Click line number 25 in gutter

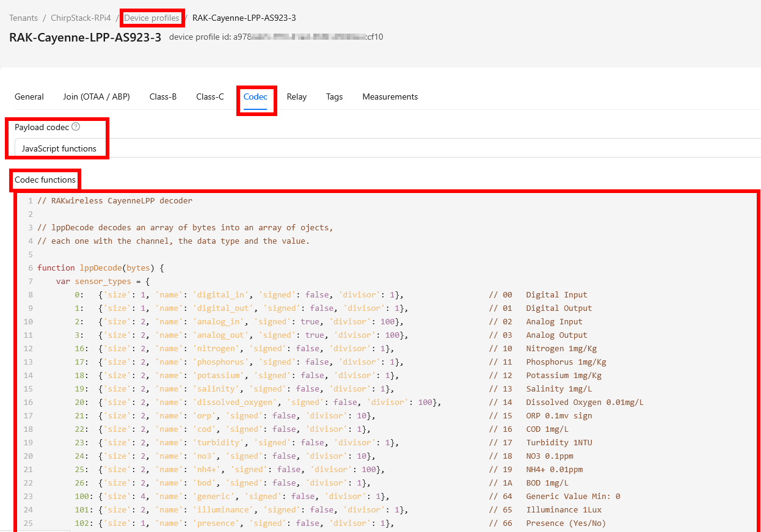pos(28,523)
